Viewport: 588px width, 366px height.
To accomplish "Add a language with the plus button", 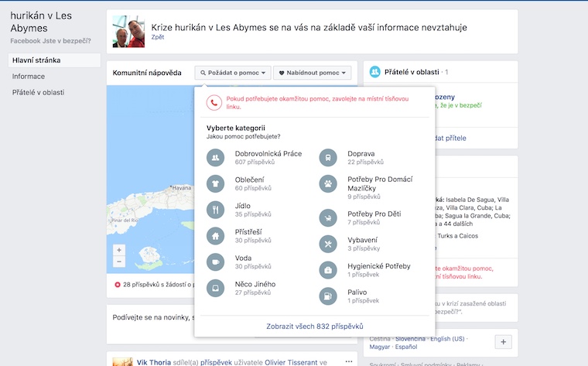I will (503, 341).
